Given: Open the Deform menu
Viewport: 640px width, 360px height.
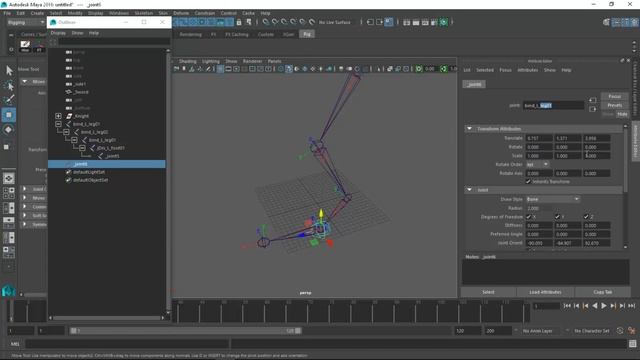Looking at the screenshot, I should (181, 13).
